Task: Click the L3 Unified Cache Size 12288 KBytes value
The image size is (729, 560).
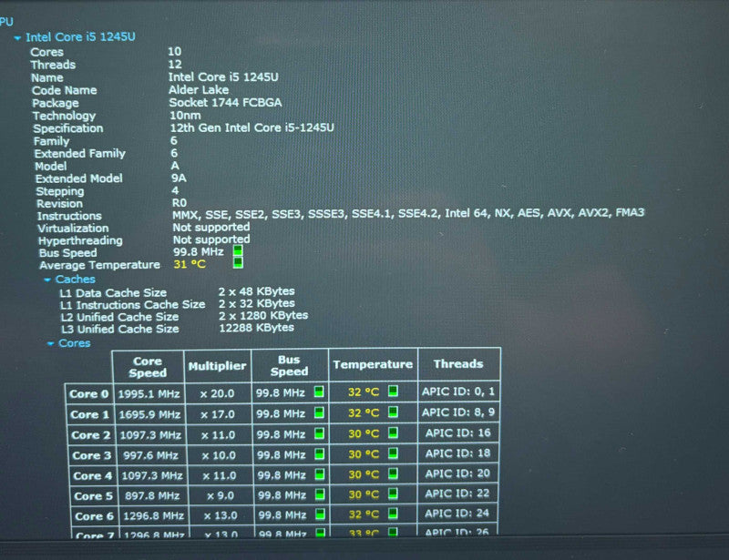Action: click(256, 328)
